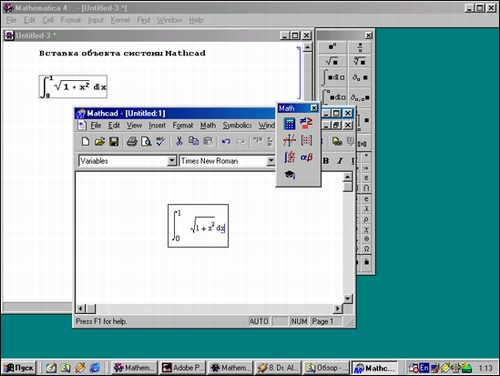
Task: Click the Save disk icon in Mathcad
Action: pyautogui.click(x=114, y=142)
